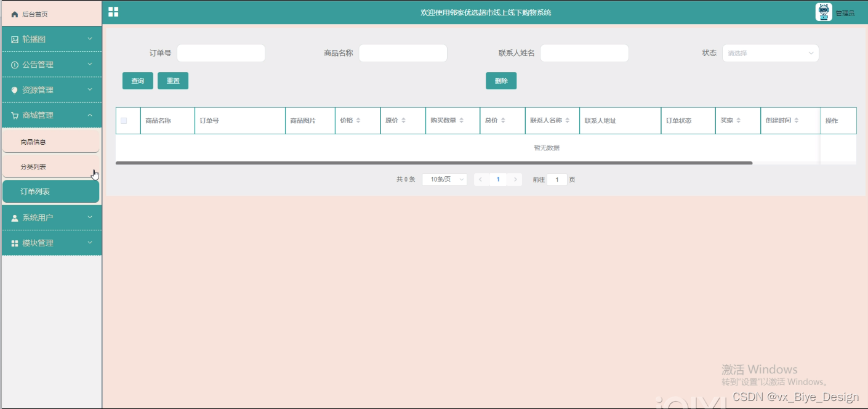Viewport: 868px width, 409px height.
Task: Sort by 买家 column arrows
Action: coord(738,121)
